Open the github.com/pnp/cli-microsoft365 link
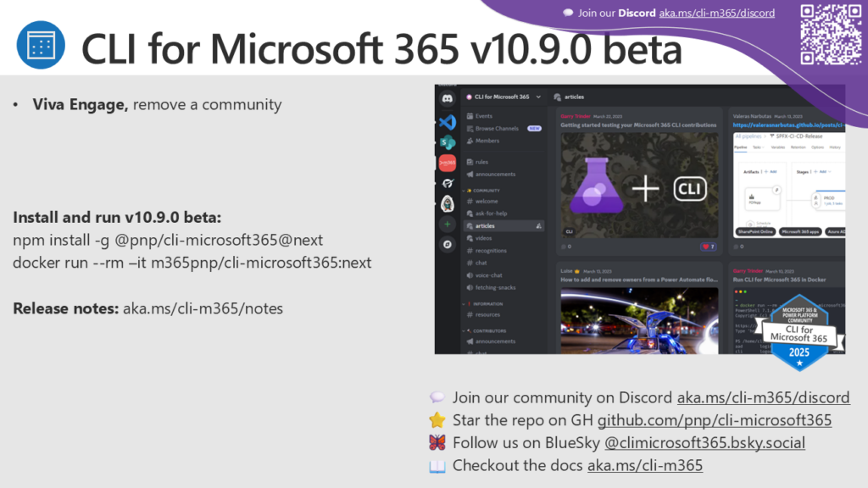The image size is (868, 488). click(714, 420)
